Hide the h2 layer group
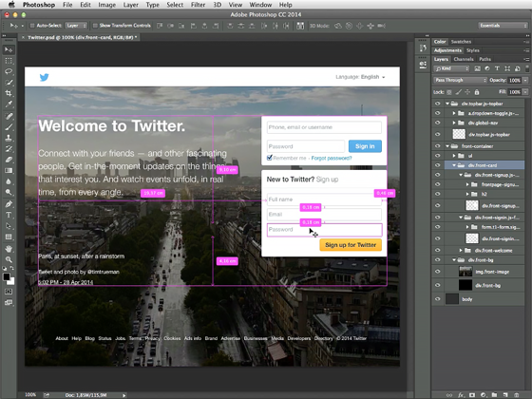The width and height of the screenshot is (532, 399). pyautogui.click(x=437, y=194)
